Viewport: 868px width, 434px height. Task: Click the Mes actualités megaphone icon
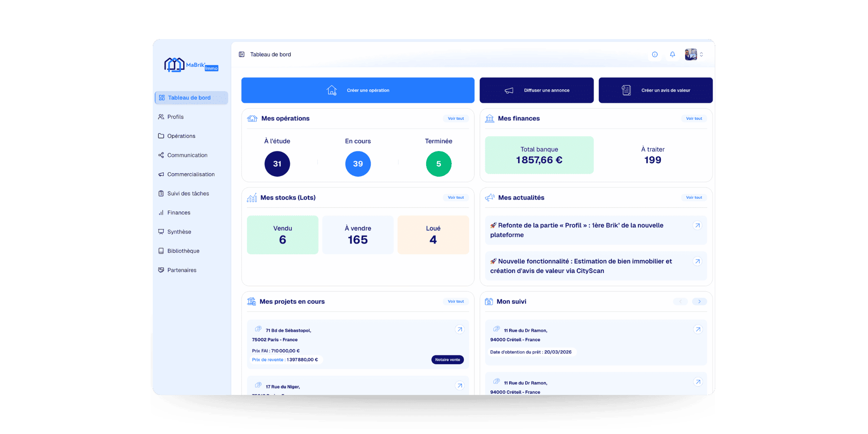[x=490, y=197]
